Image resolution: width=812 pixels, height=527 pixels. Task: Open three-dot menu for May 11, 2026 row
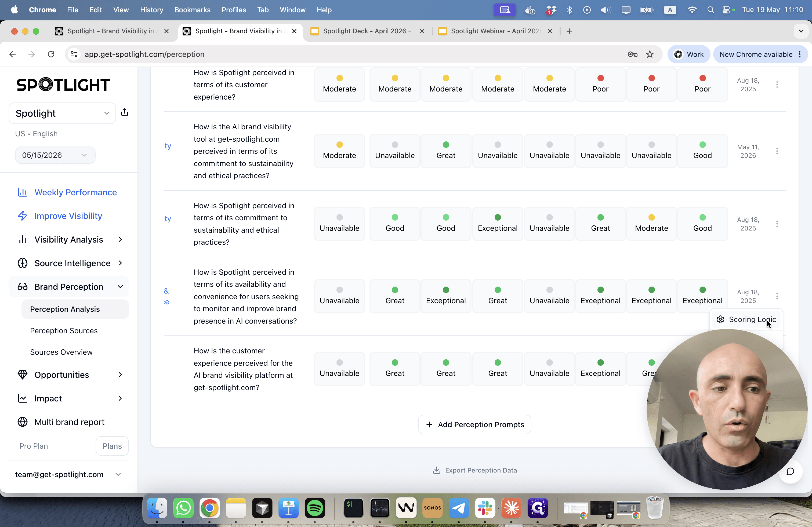coord(777,151)
